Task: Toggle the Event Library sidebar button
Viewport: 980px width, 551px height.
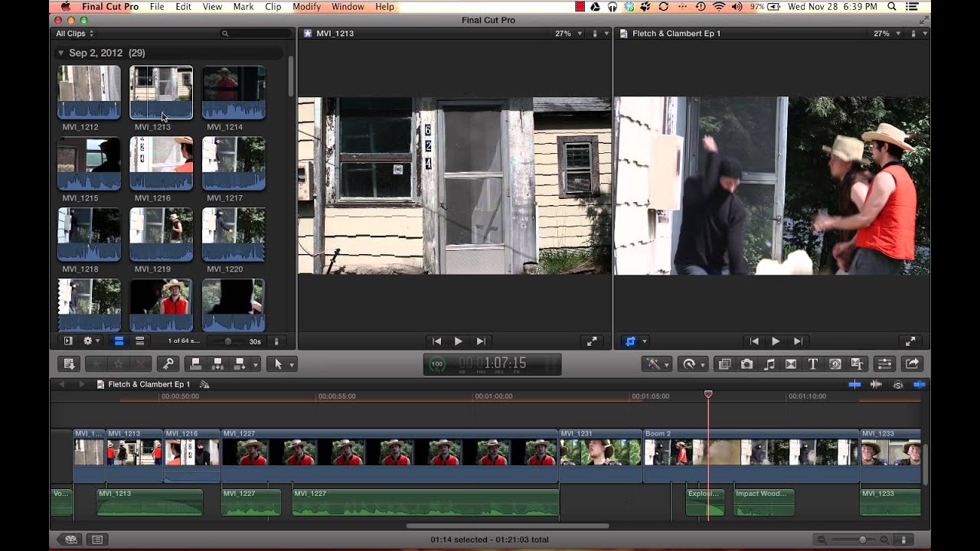Action: coord(67,341)
